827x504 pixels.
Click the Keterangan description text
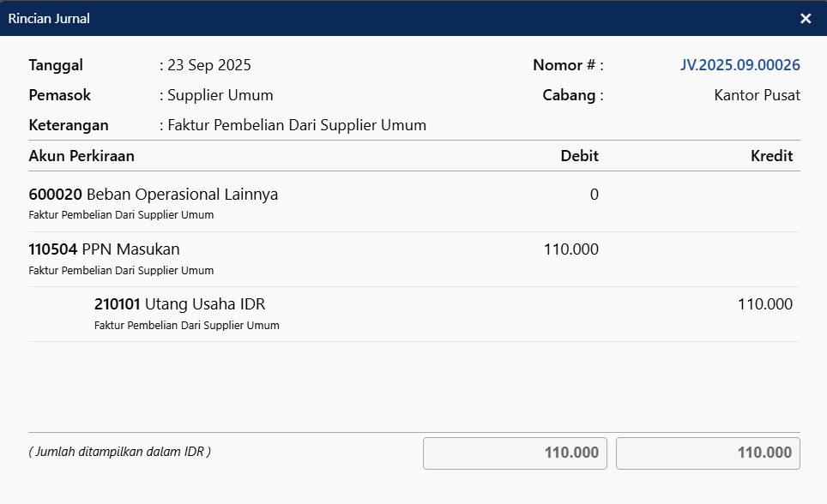pos(297,125)
